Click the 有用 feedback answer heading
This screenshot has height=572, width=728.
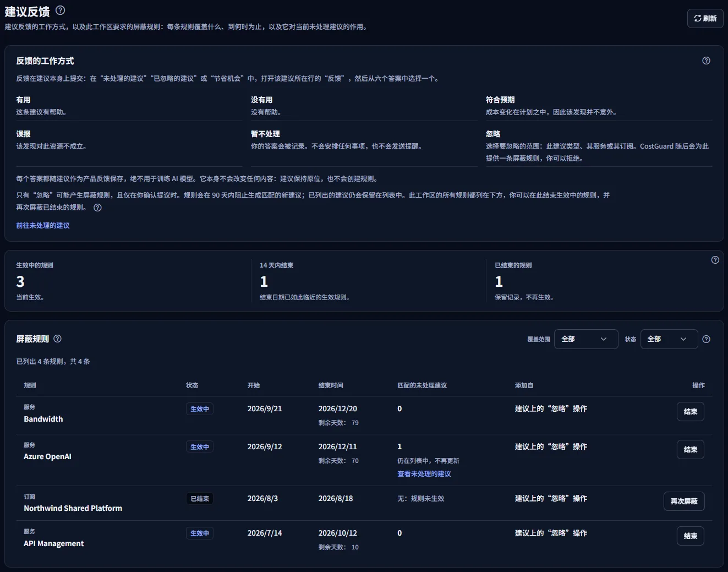point(23,100)
